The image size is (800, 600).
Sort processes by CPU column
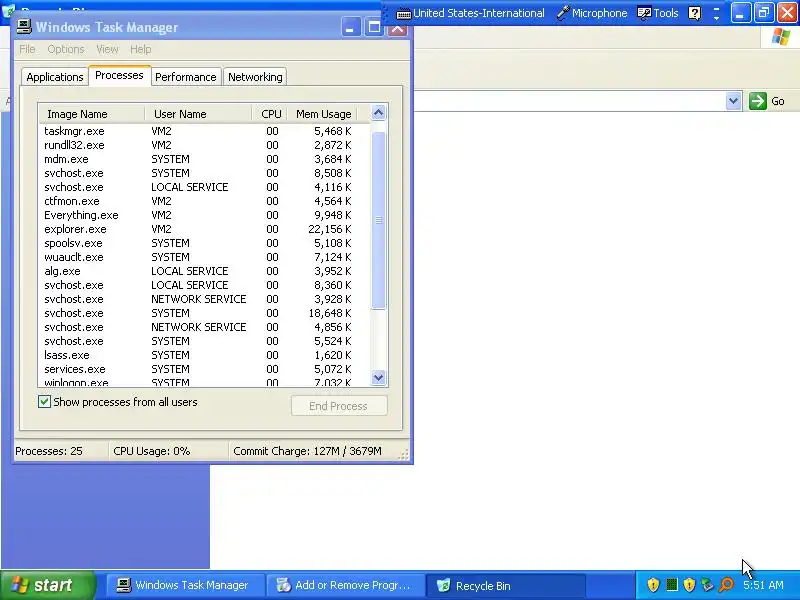pyautogui.click(x=269, y=114)
